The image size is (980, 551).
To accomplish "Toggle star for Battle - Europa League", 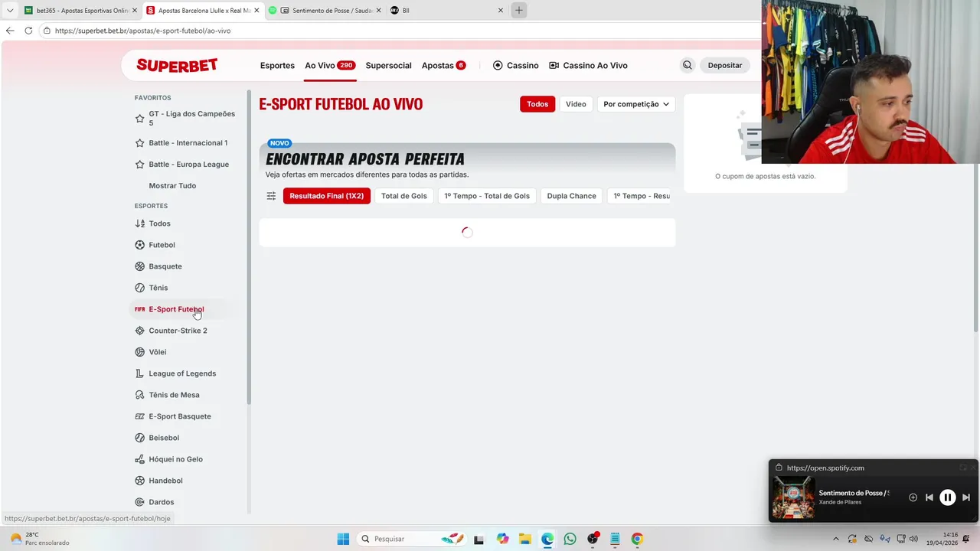I will point(139,165).
